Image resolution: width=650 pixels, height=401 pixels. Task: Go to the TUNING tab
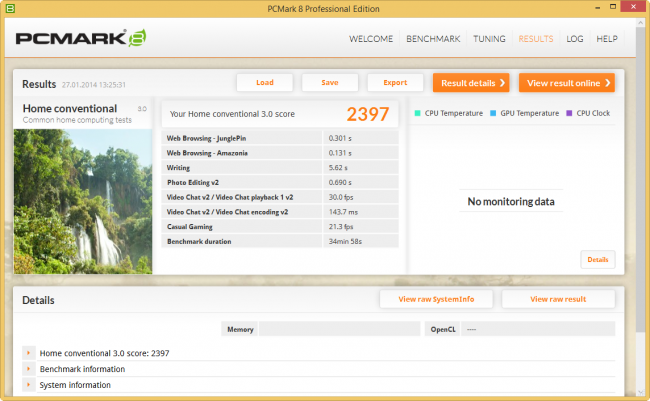click(489, 39)
